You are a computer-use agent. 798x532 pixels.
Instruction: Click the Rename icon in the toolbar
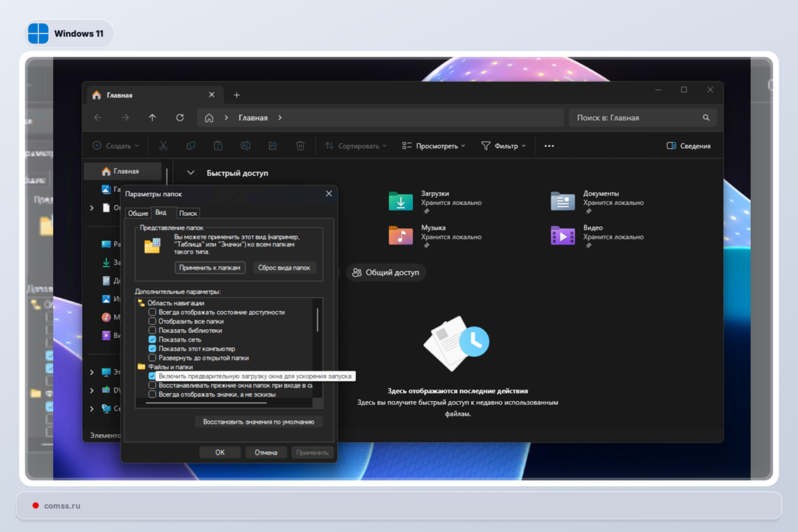pyautogui.click(x=245, y=145)
